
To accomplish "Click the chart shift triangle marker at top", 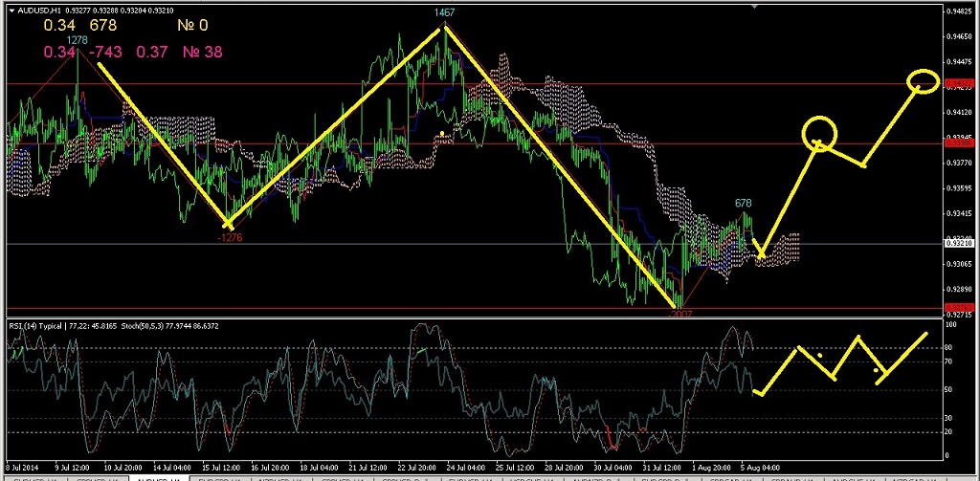I will click(754, 8).
